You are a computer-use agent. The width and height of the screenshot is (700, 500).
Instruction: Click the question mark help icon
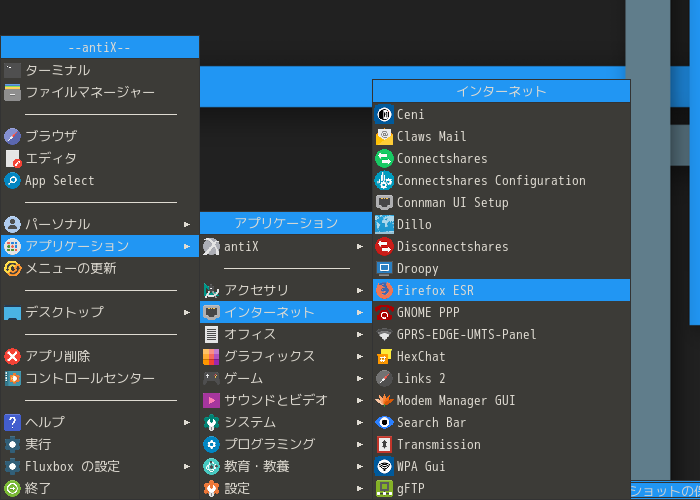12,422
